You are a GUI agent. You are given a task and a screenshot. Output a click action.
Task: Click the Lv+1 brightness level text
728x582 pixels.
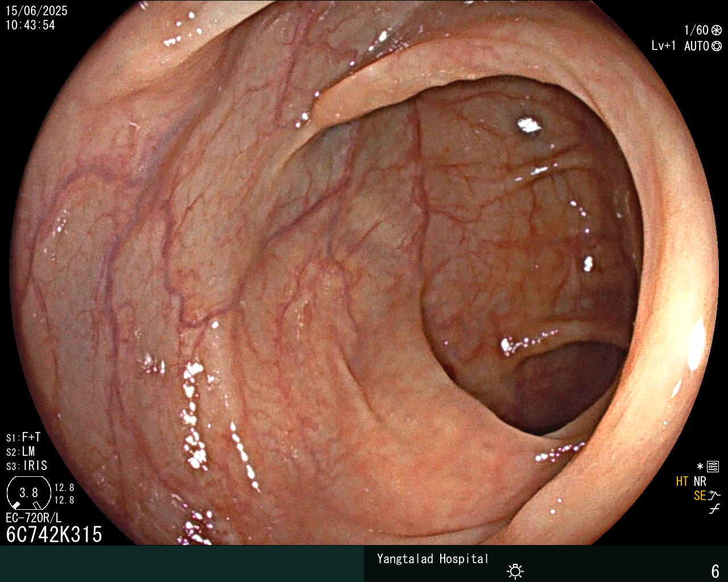(x=664, y=46)
